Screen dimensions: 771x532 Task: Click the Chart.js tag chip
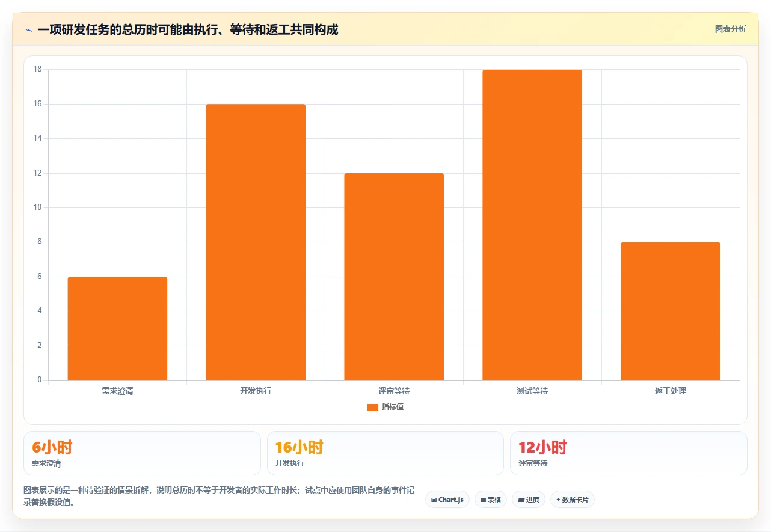click(447, 500)
